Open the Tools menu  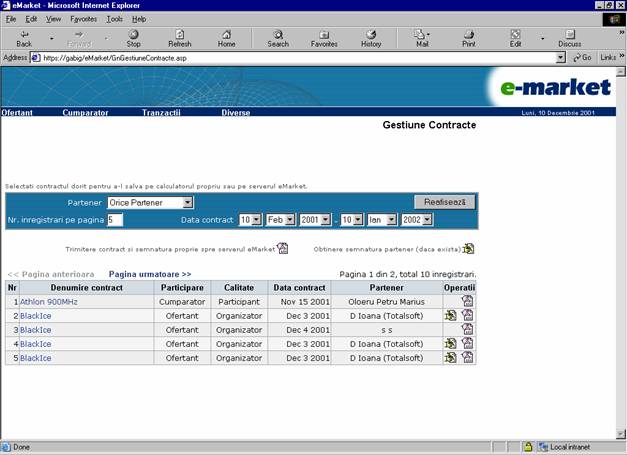[x=115, y=19]
